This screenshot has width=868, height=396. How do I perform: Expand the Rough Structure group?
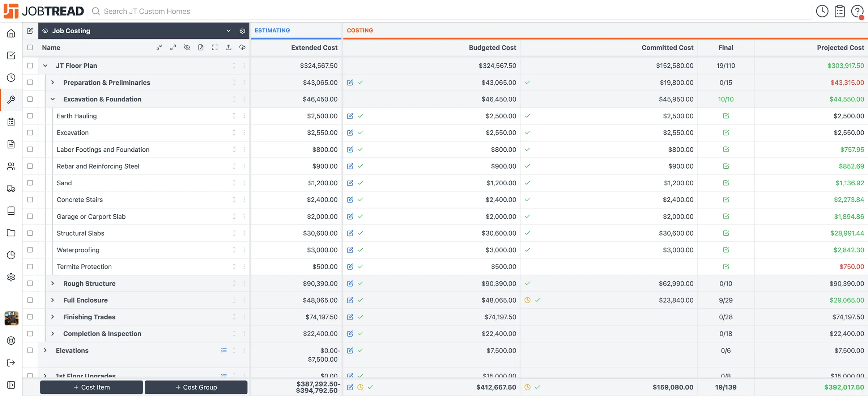click(x=52, y=283)
